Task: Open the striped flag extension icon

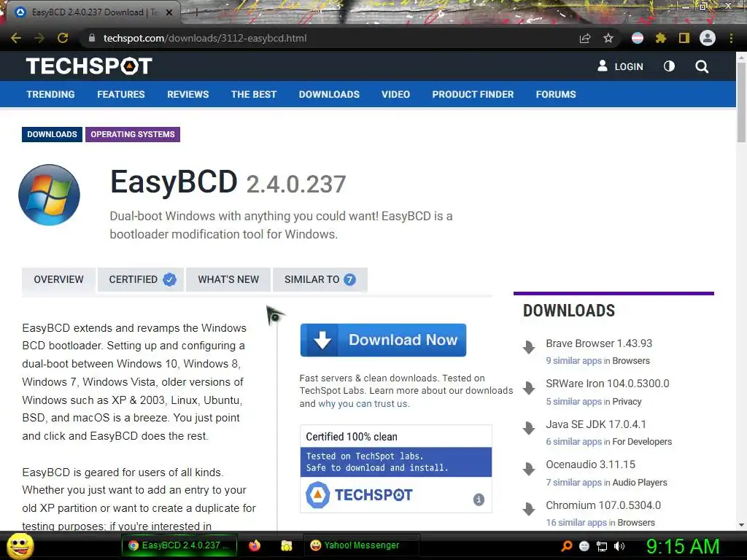Action: click(x=638, y=38)
